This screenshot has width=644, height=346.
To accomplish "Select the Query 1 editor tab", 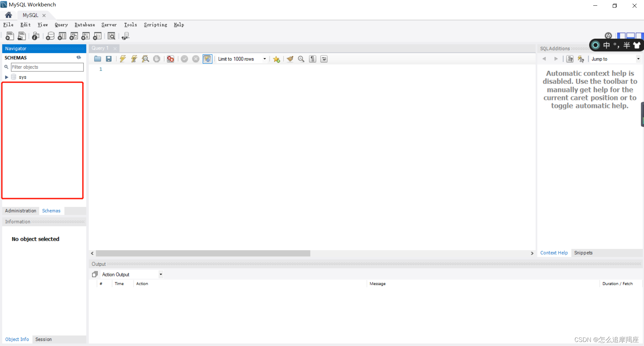I will pos(100,48).
